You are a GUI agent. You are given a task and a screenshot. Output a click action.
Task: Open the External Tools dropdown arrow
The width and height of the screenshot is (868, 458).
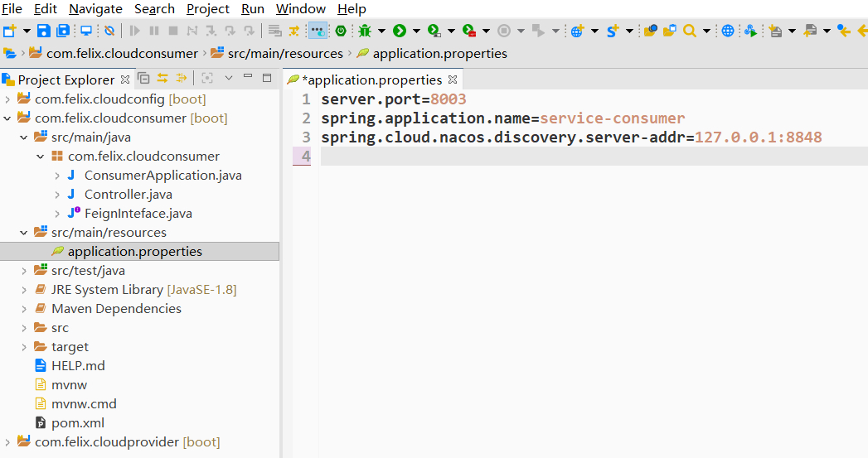tap(486, 31)
